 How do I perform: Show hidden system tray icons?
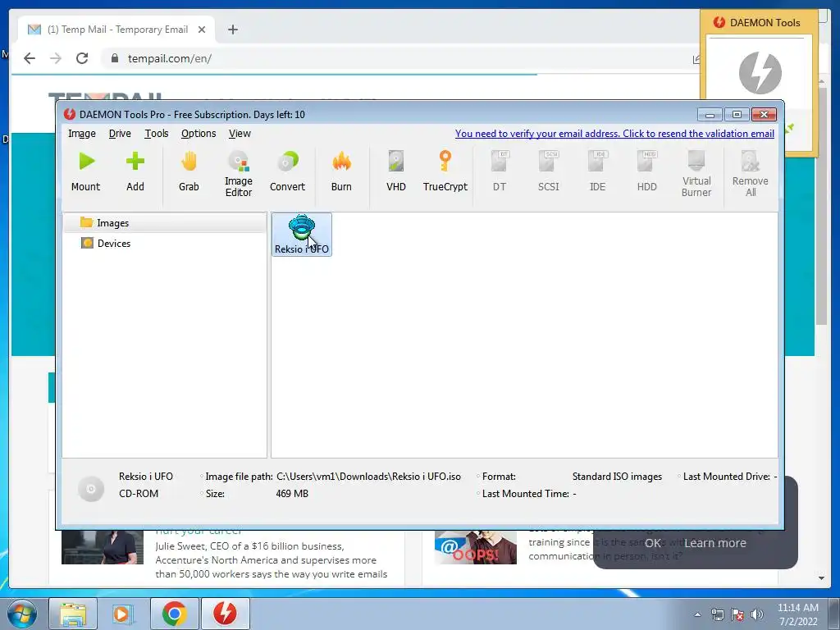[x=697, y=614]
